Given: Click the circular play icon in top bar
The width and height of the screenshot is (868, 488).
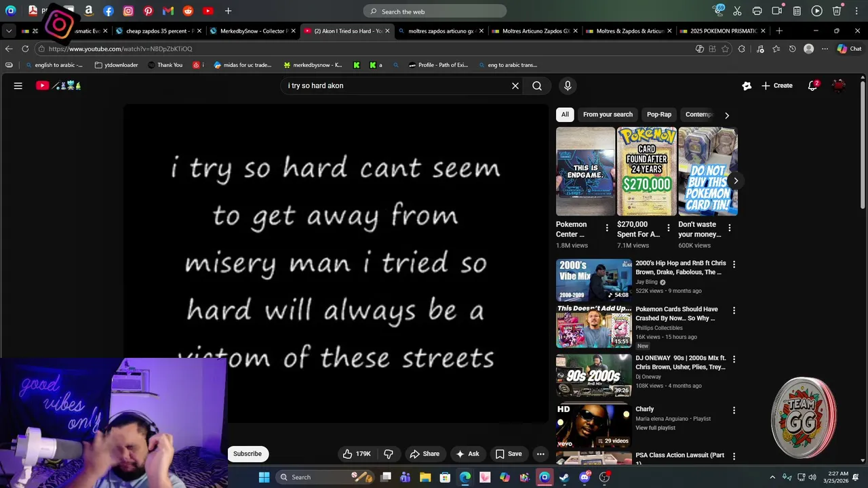Looking at the screenshot, I should tap(817, 11).
